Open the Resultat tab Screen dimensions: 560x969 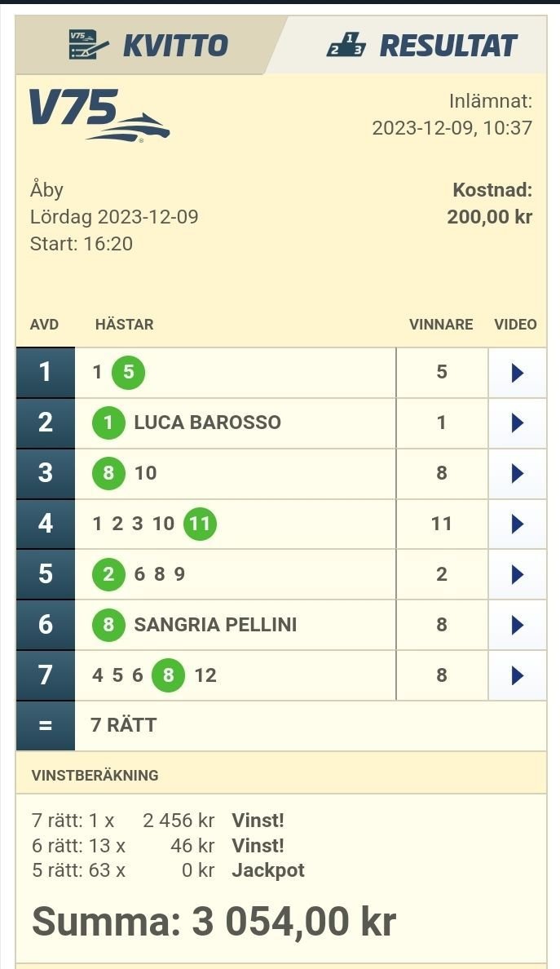pos(421,46)
